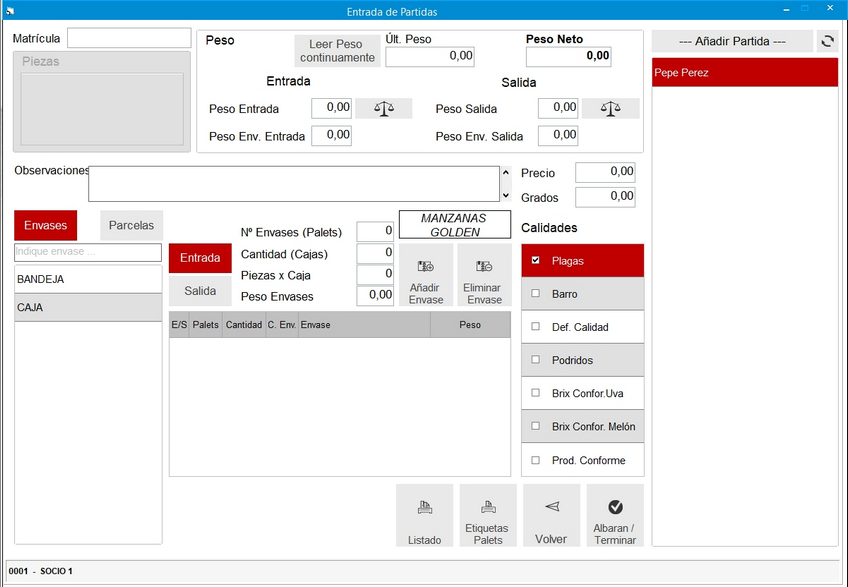Click the scale icon next to Peso Salida
This screenshot has height=587, width=848.
pos(611,108)
